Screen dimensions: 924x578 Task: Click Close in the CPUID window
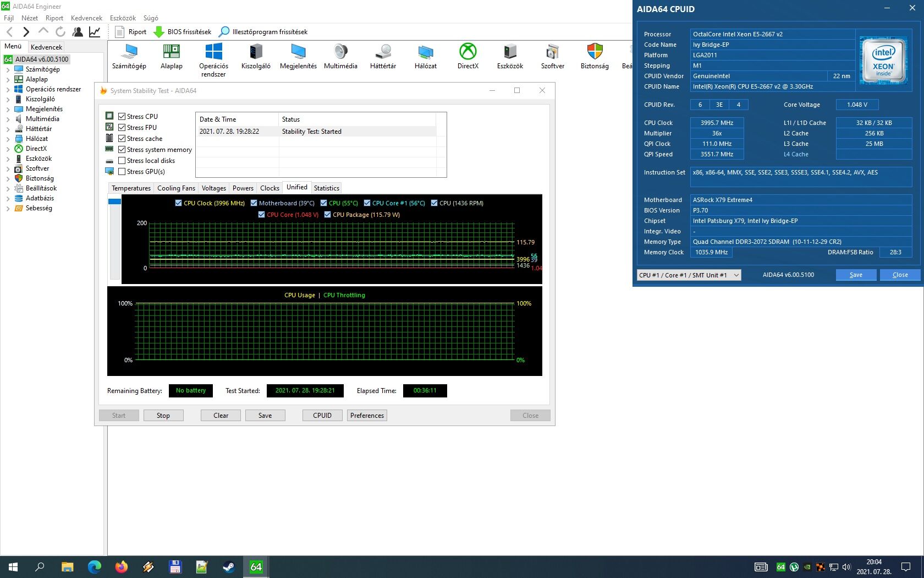tap(900, 275)
